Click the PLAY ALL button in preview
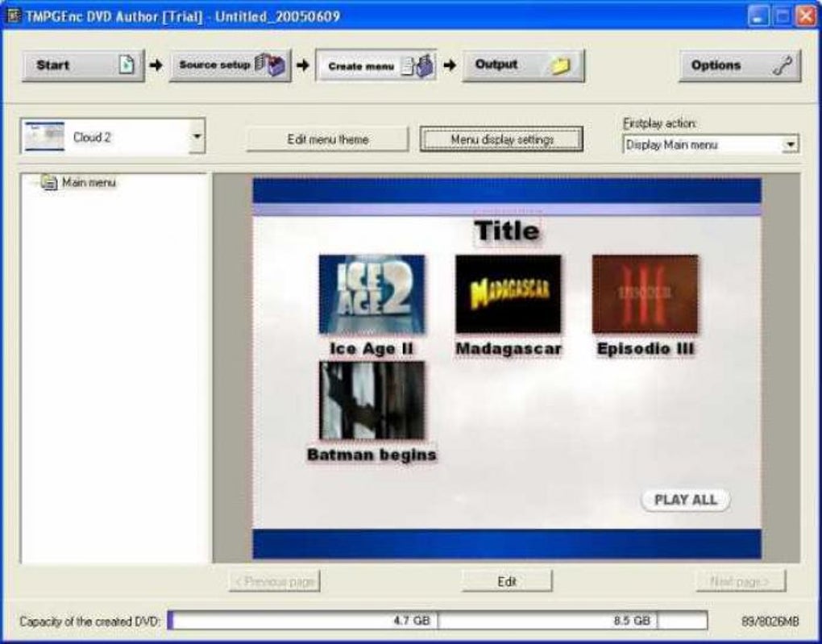This screenshot has height=644, width=822. click(685, 500)
